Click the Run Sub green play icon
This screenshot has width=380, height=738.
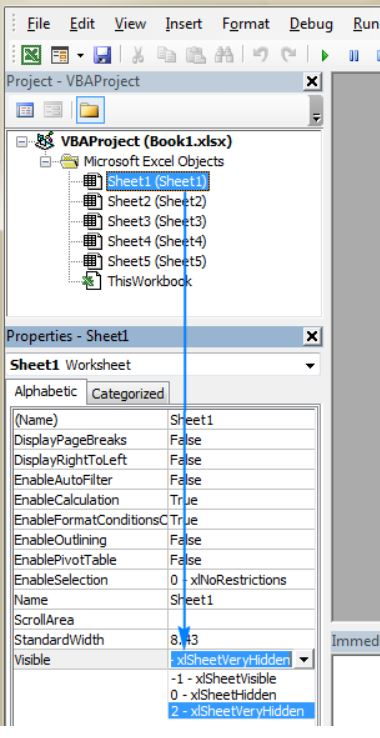point(324,56)
